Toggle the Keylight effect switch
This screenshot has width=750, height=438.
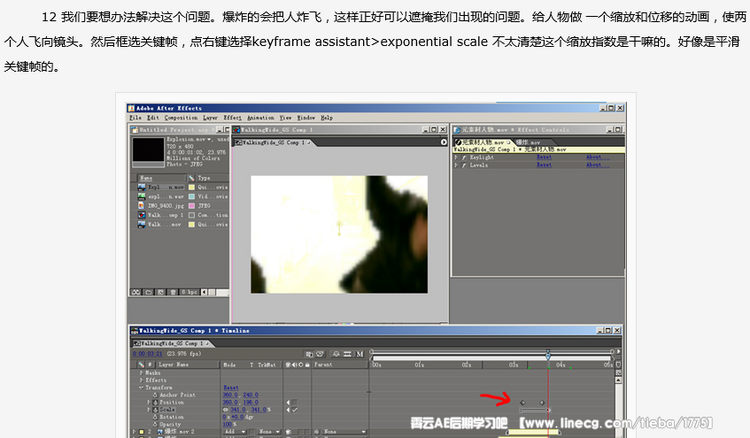[x=462, y=157]
